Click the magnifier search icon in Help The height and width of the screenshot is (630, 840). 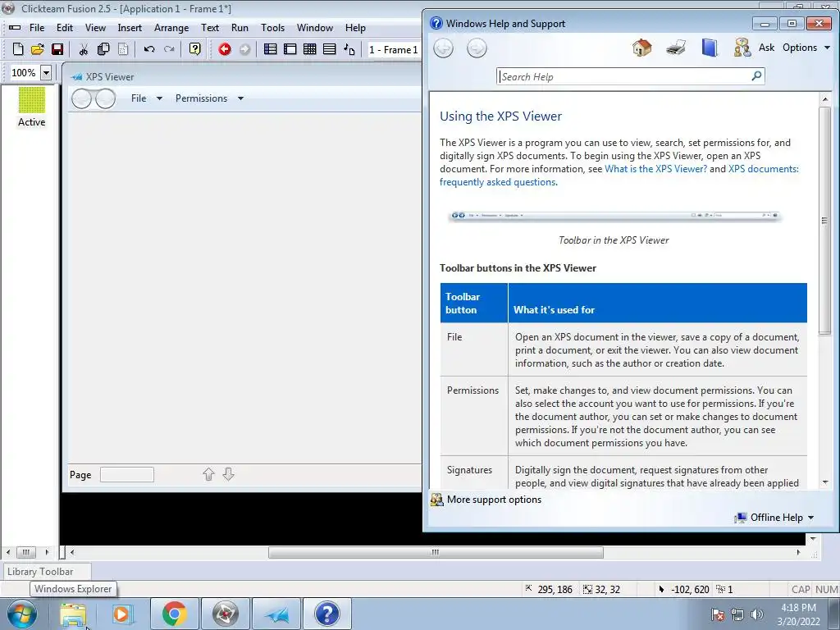pos(756,76)
